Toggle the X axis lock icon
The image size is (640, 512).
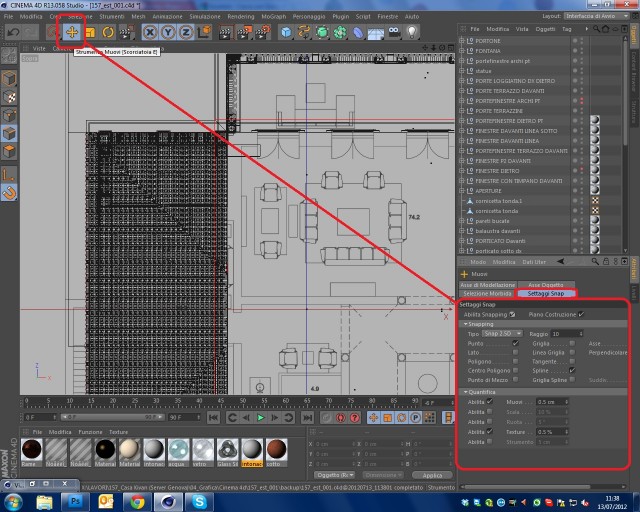tap(150, 32)
